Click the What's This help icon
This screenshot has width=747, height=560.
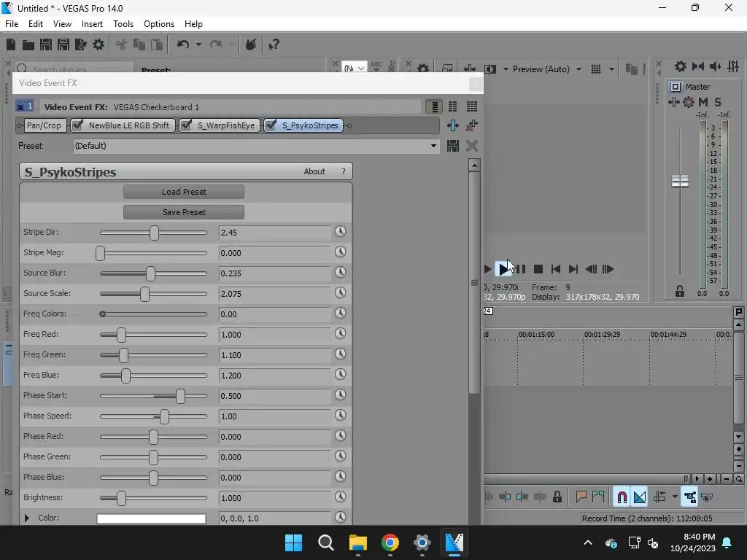274,44
